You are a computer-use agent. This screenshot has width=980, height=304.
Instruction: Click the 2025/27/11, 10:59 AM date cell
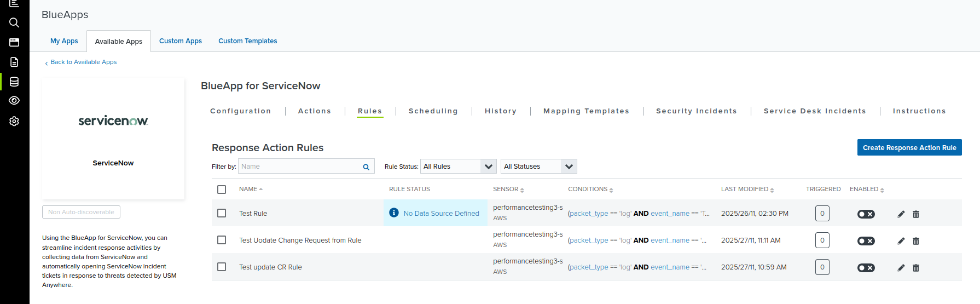(754, 267)
